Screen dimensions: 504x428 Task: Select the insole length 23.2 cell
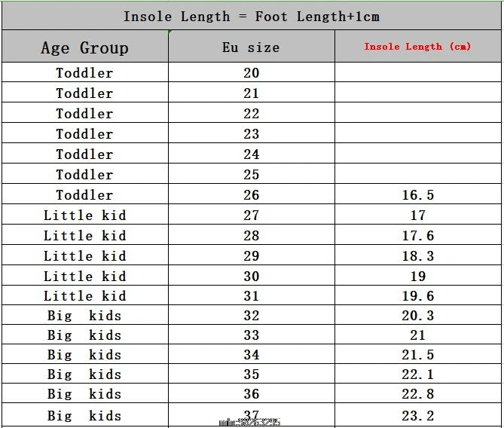(x=417, y=415)
